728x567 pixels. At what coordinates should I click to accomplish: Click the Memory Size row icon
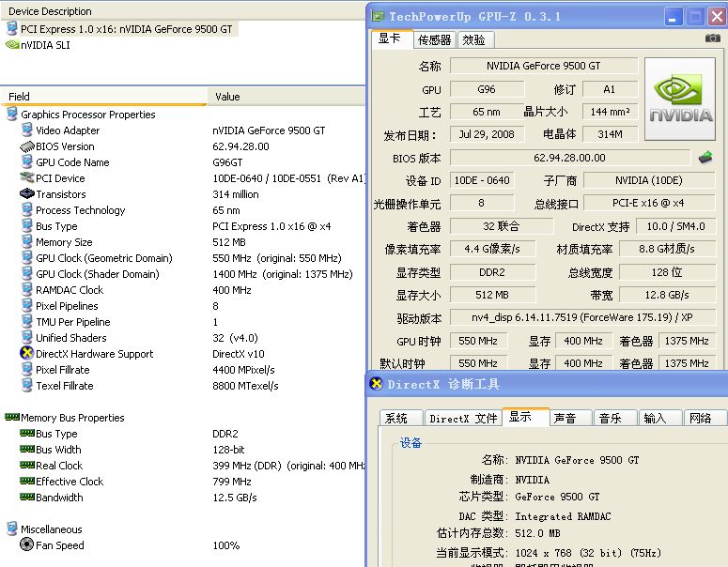click(27, 242)
